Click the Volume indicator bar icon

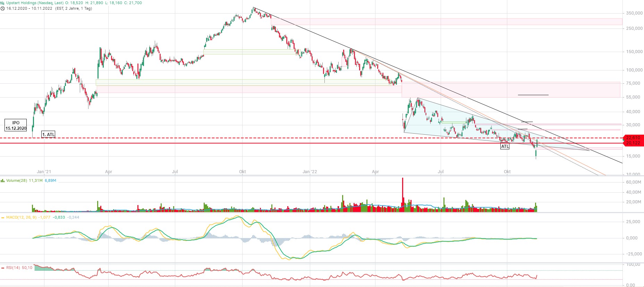(3, 180)
